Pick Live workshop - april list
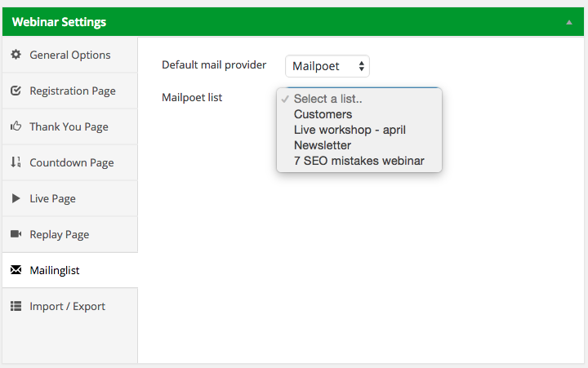The width and height of the screenshot is (588, 368). click(x=350, y=130)
